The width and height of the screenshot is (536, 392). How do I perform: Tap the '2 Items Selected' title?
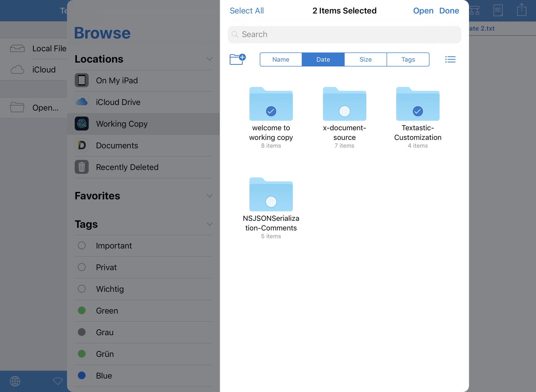[344, 11]
